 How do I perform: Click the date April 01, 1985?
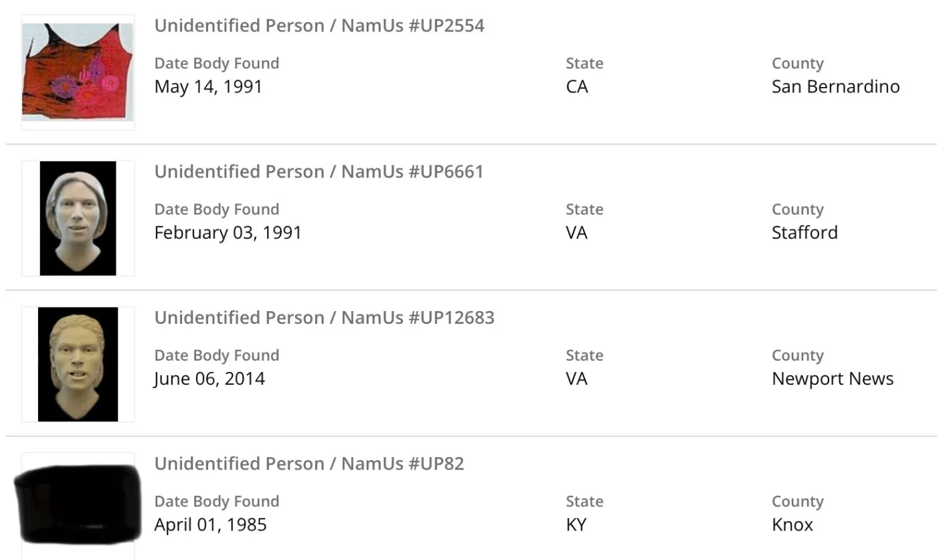tap(210, 525)
